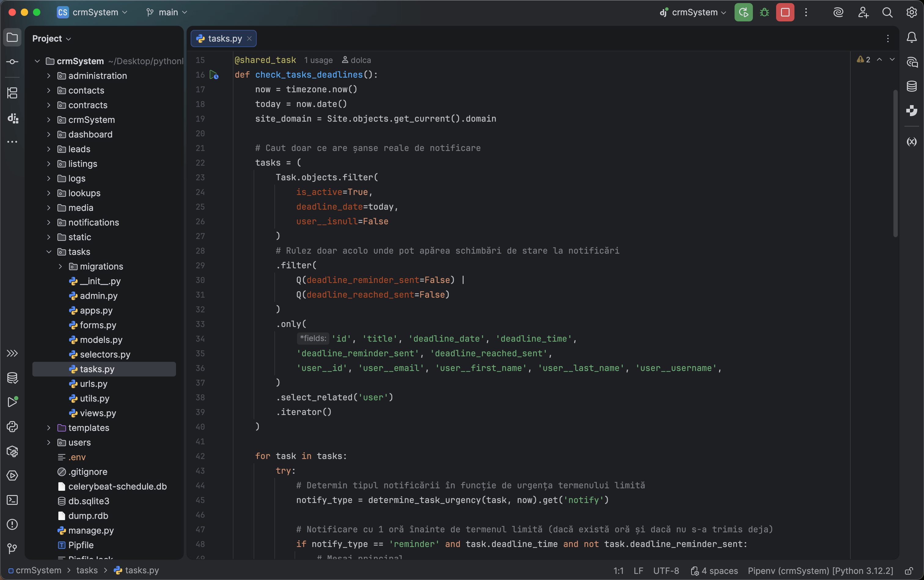Select the tasks.py editor tab

click(224, 39)
